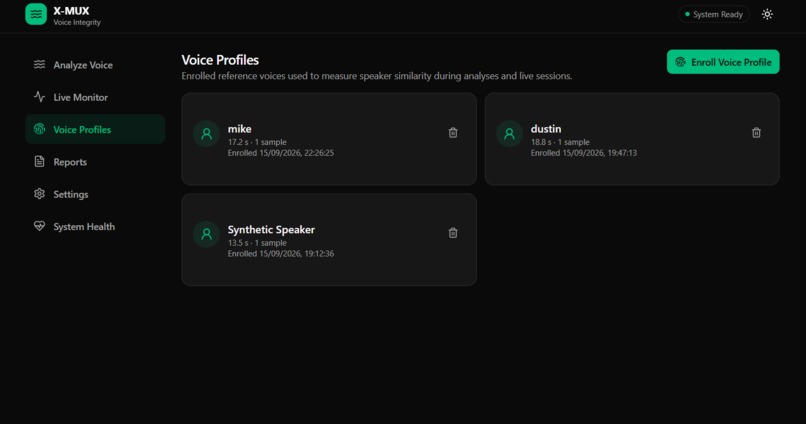
Task: Click the X-MUX green logo icon
Action: point(36,14)
